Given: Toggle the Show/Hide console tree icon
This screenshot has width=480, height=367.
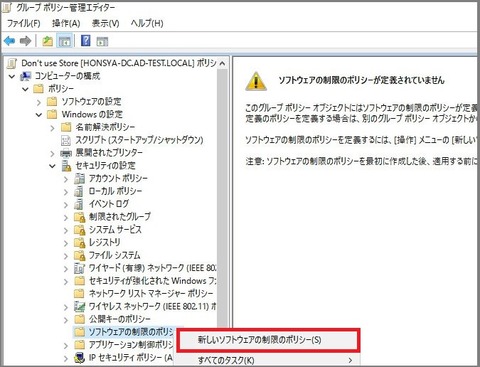Looking at the screenshot, I should click(65, 41).
